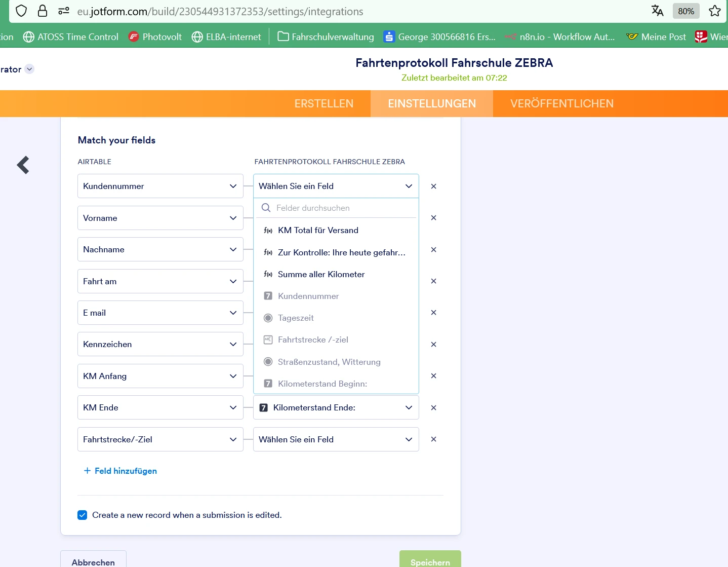Select the formula field Summe aller Kilometer
The image size is (728, 567).
click(x=321, y=274)
